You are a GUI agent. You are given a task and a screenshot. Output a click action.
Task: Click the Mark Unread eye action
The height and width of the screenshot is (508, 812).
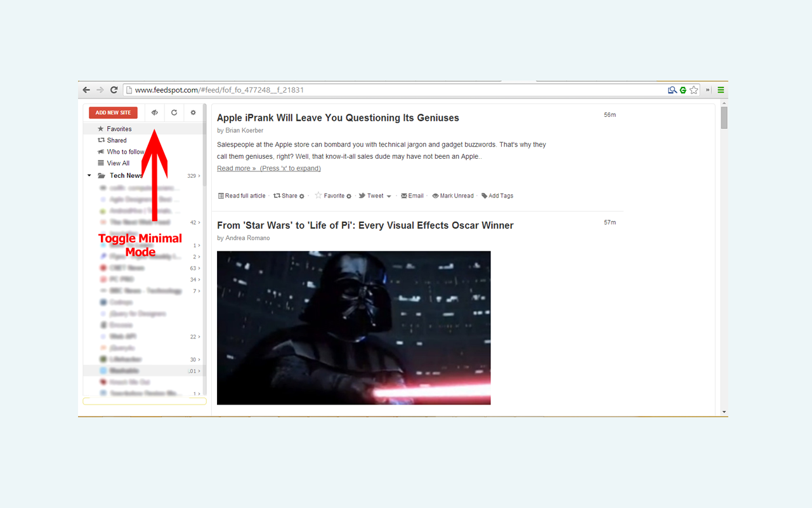(453, 196)
